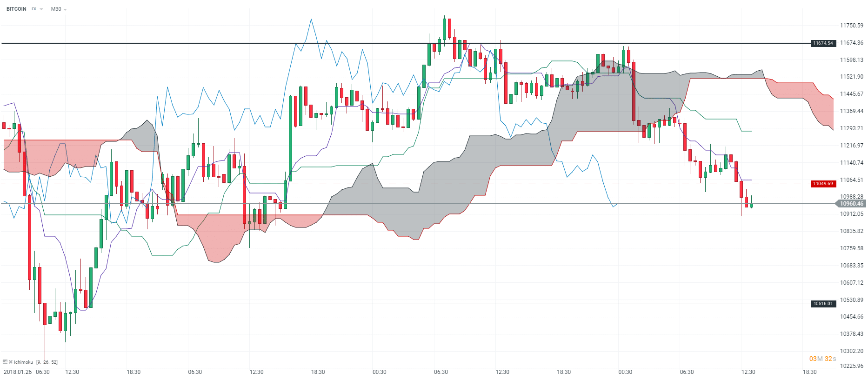Click the 11598.13 price axis label
This screenshot has height=380, width=868.
click(851, 60)
